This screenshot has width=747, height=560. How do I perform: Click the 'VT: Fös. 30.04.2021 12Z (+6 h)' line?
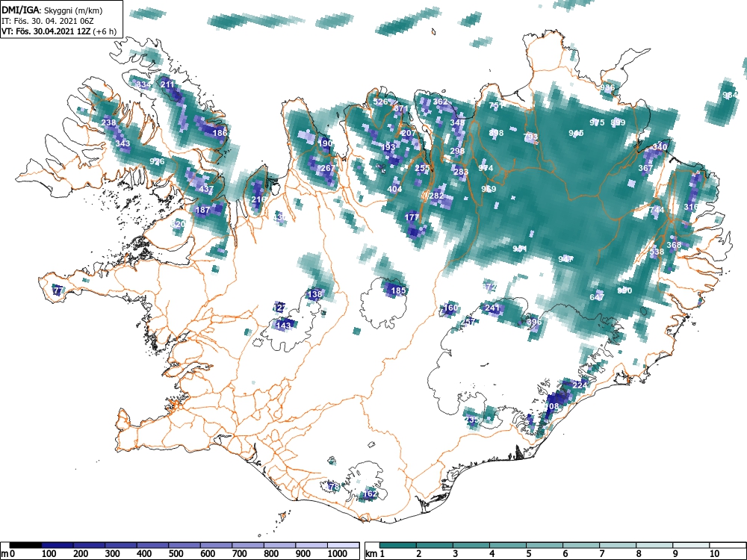click(58, 31)
